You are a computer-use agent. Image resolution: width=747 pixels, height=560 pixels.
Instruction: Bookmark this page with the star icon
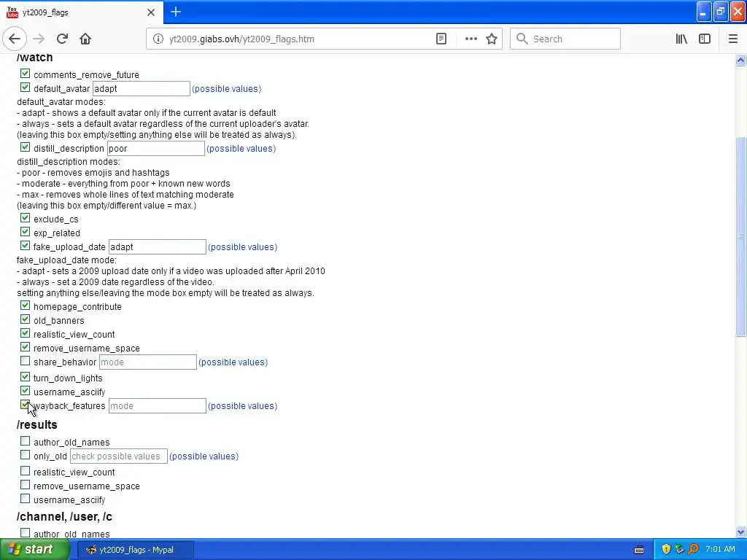click(492, 39)
